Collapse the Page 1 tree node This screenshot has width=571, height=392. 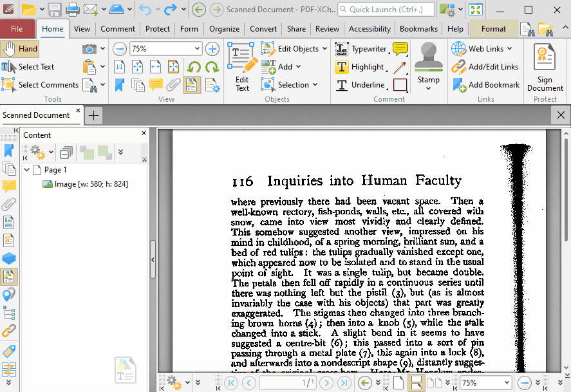click(27, 170)
